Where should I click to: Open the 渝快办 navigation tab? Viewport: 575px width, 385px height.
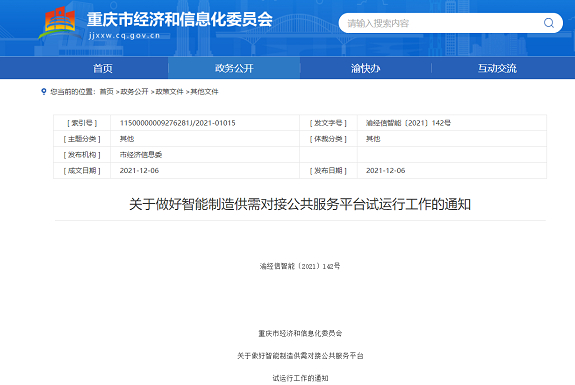point(366,68)
